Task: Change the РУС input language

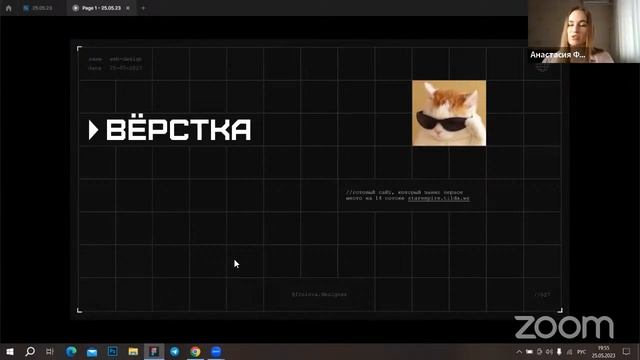Action: pos(582,352)
